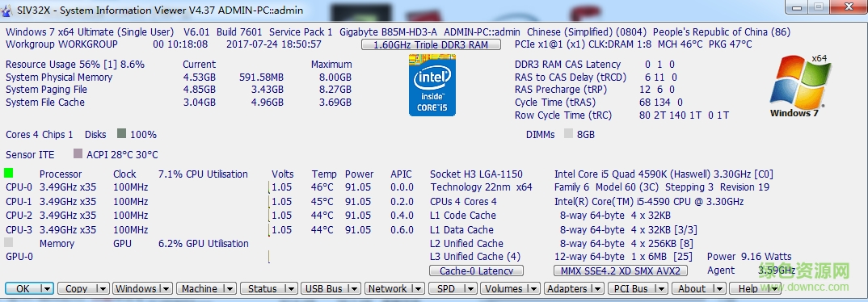Click the 'System Physical Memory' row label
Image resolution: width=868 pixels, height=302 pixels.
click(x=59, y=77)
